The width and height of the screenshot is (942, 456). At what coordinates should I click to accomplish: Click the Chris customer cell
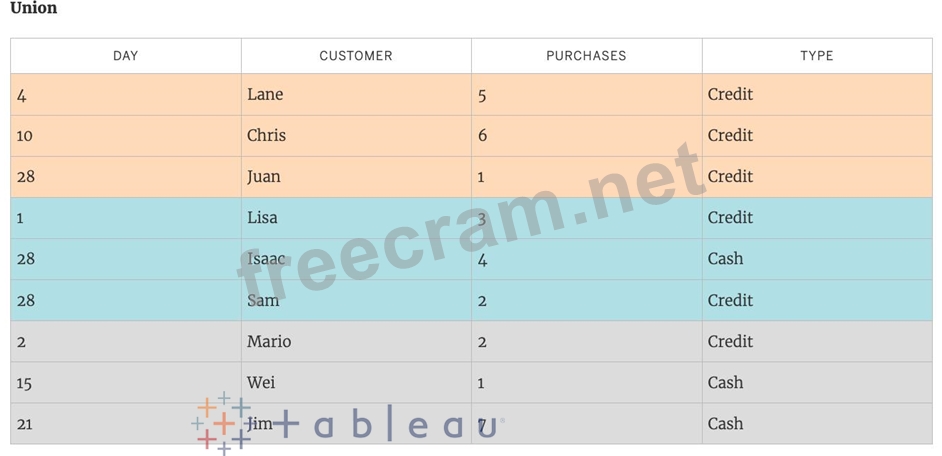click(x=266, y=136)
